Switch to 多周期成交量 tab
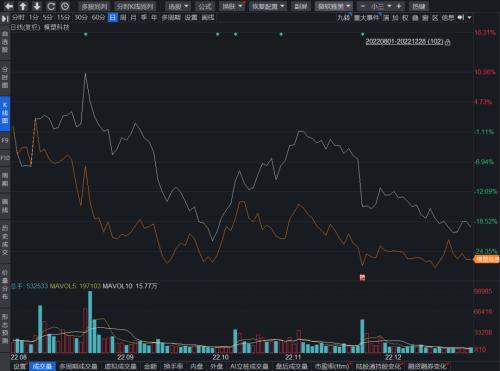The image size is (500, 371). coord(79,366)
